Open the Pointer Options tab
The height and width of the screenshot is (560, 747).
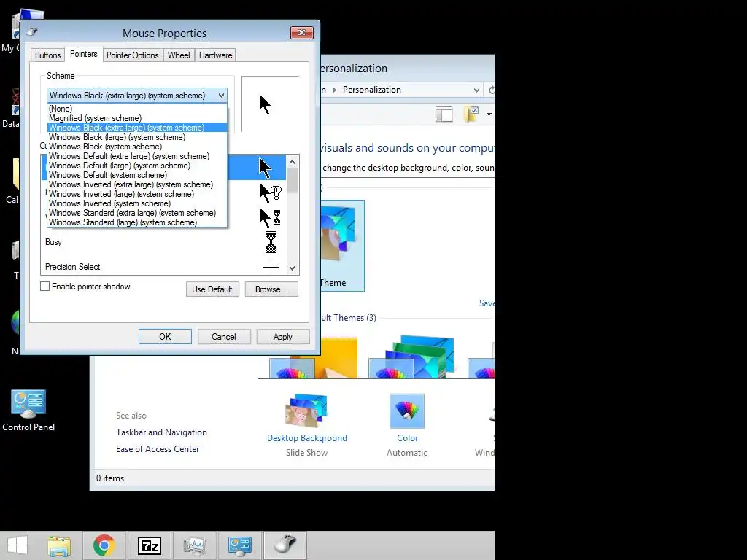[x=133, y=55]
